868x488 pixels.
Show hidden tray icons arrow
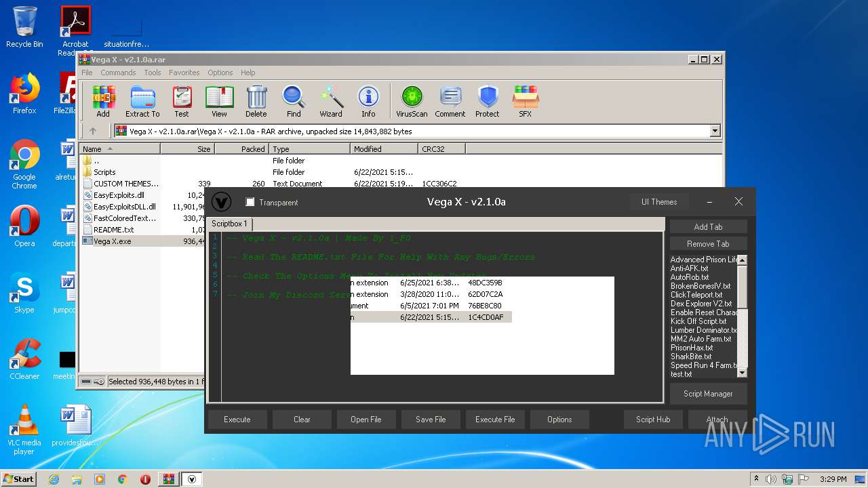pyautogui.click(x=756, y=479)
